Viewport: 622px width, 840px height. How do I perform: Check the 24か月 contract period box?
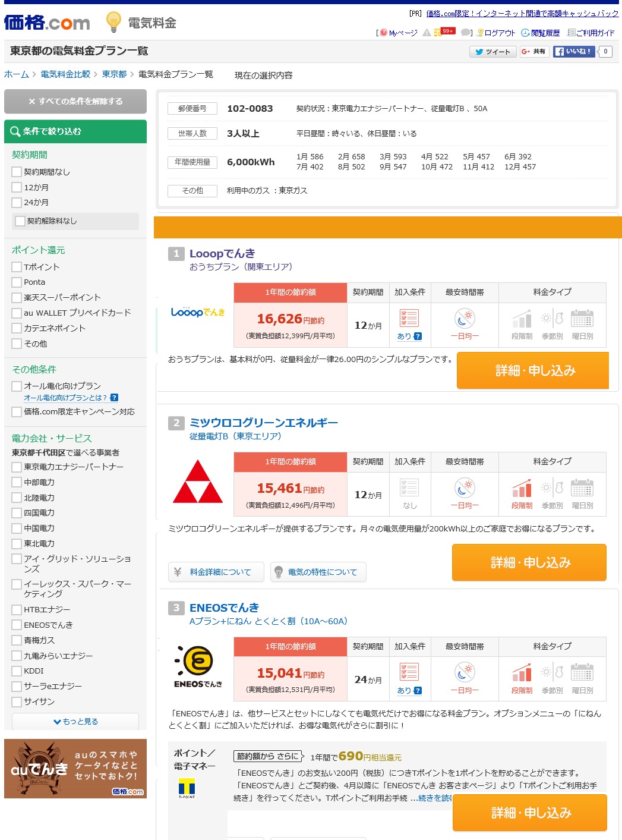tap(17, 203)
